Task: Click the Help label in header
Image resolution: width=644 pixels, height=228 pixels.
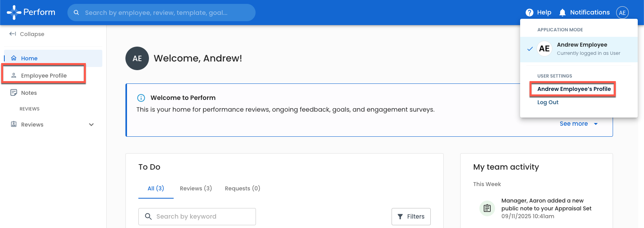Action: (x=544, y=13)
